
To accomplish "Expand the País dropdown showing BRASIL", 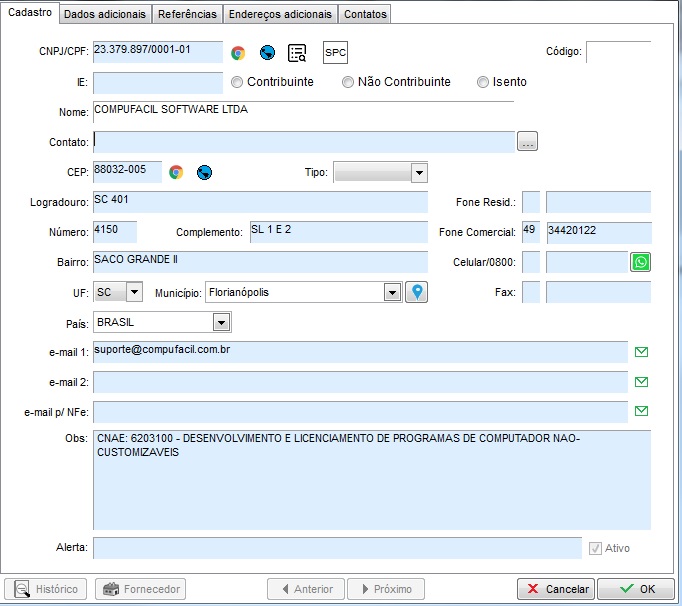I will click(221, 323).
